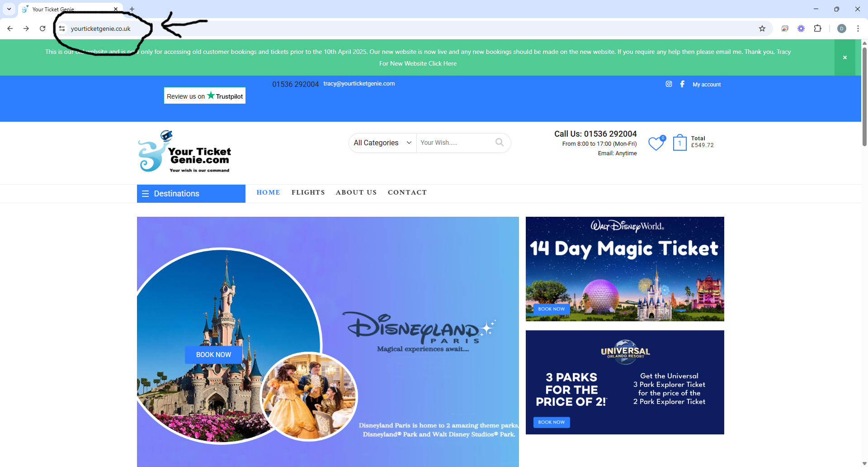The image size is (868, 467).
Task: Open the Chrome profile avatar
Action: pyautogui.click(x=842, y=29)
